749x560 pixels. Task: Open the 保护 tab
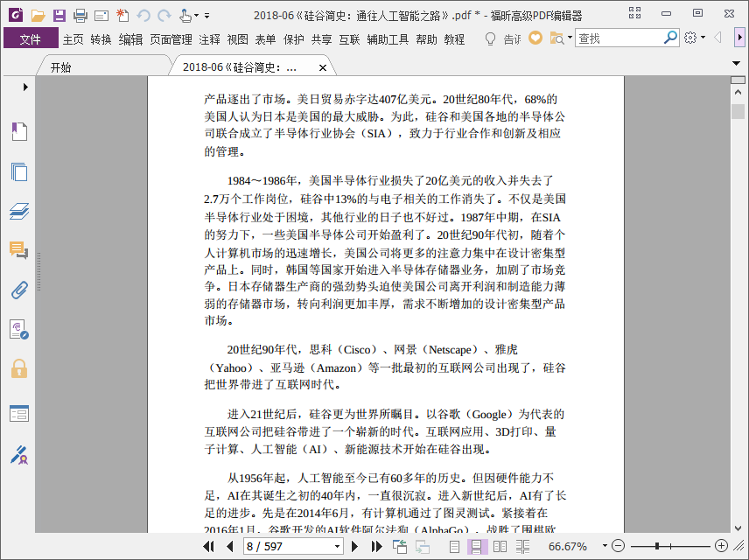tap(293, 39)
